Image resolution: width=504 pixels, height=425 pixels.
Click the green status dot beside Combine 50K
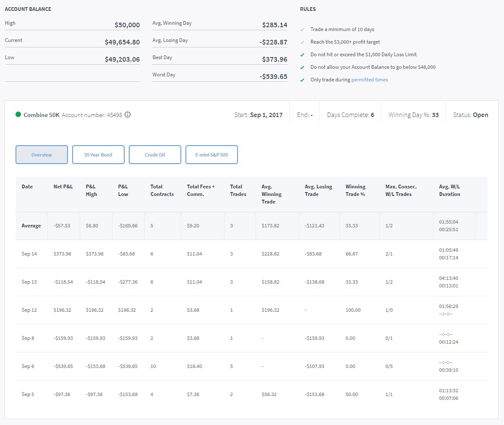coord(18,115)
